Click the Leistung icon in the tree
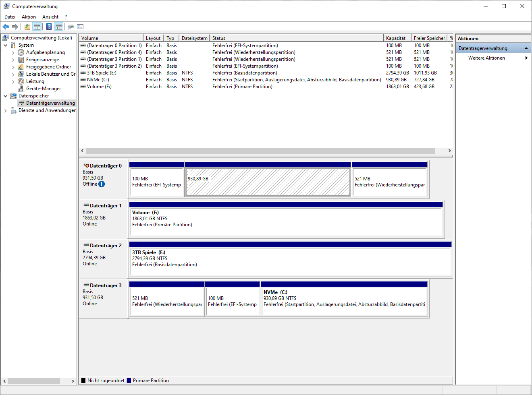This screenshot has height=395, width=532. [21, 81]
